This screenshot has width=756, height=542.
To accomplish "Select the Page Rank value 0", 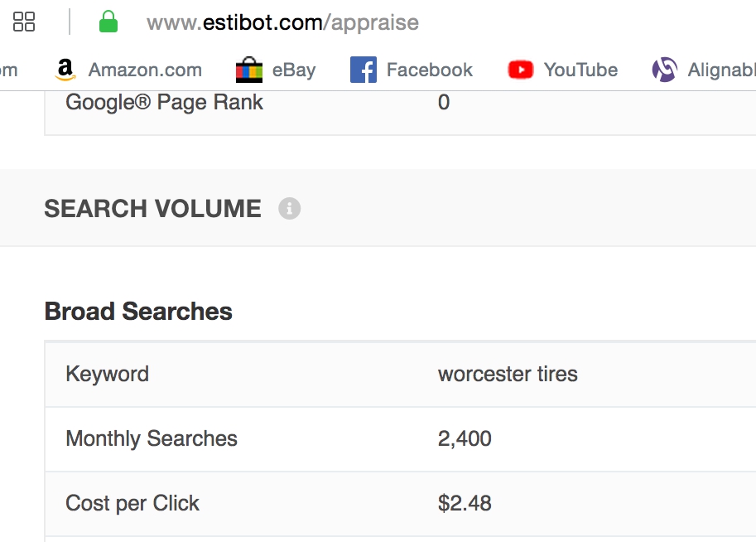I will click(444, 103).
